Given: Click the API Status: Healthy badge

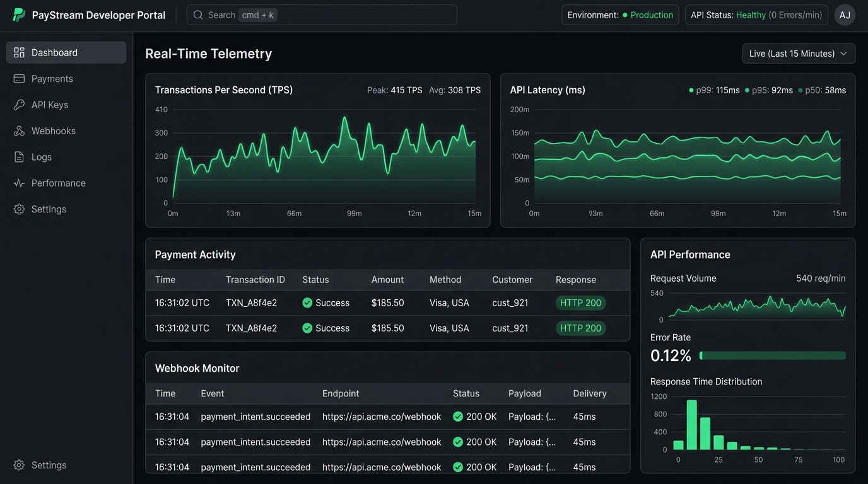Looking at the screenshot, I should tap(756, 15).
